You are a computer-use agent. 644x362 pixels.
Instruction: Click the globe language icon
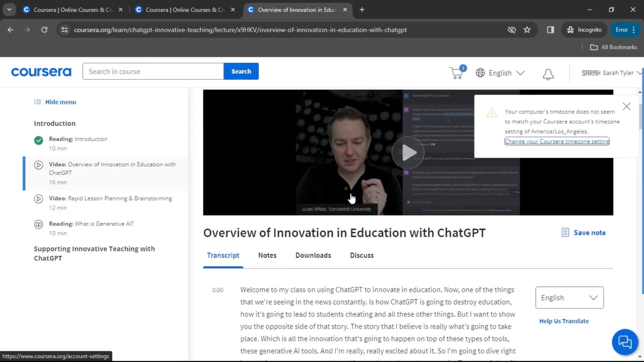(480, 73)
